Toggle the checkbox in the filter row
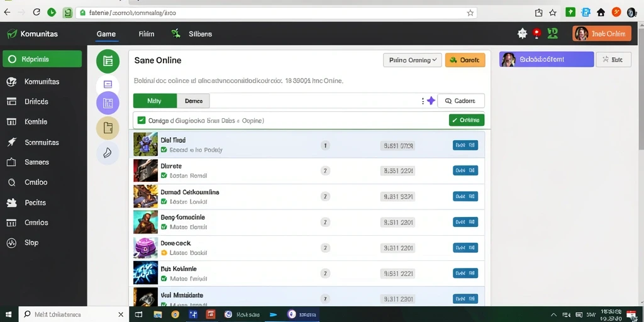Viewport: 644px width, 322px height. click(142, 120)
